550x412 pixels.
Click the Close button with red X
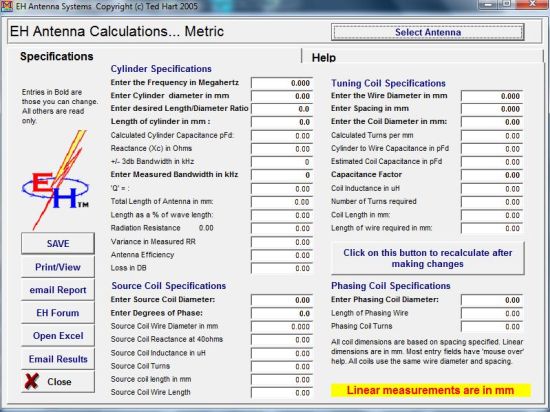point(58,381)
